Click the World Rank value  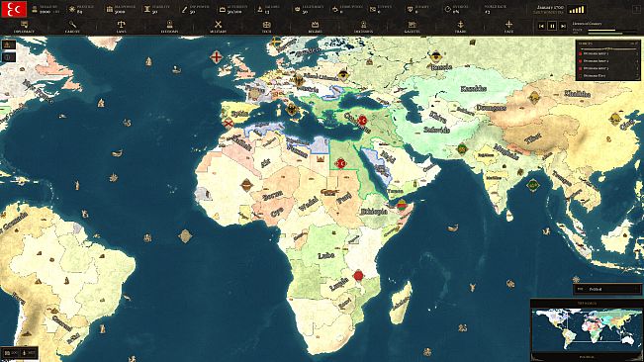488,12
